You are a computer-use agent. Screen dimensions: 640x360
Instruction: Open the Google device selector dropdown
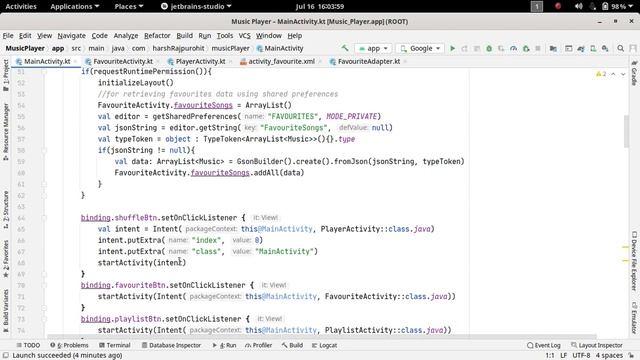pyautogui.click(x=420, y=48)
